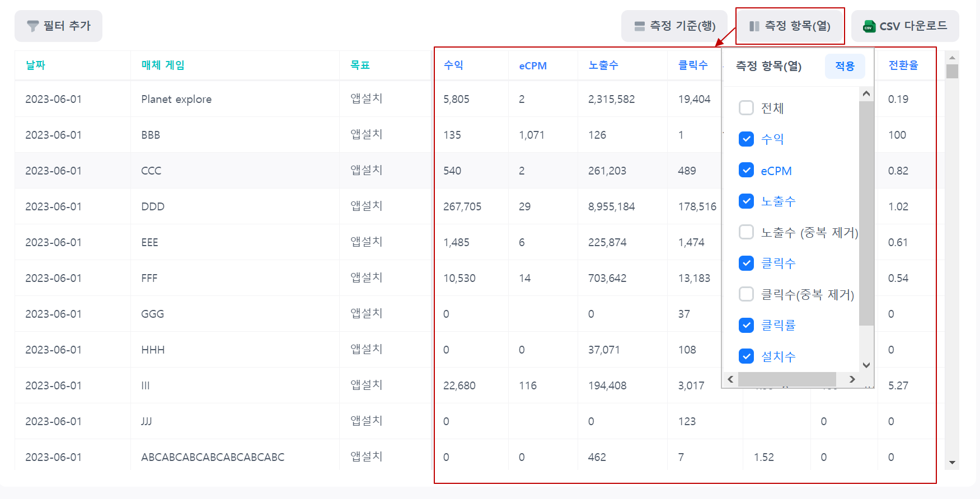Click the panel list scroll-up arrow

point(866,94)
